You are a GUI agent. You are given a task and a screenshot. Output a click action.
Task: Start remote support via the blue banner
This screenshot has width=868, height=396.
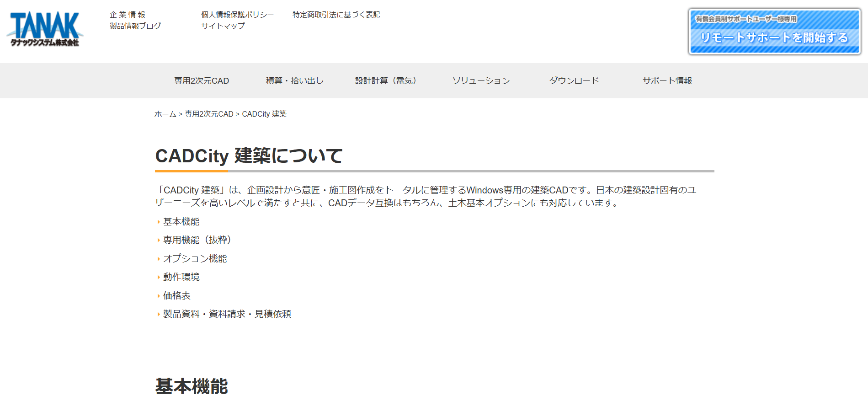[x=775, y=32]
